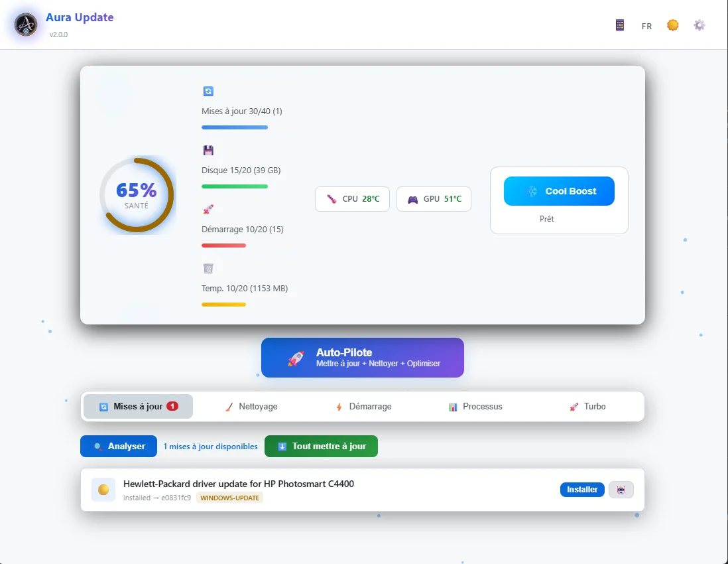Open the Nettoyage tab

coord(251,406)
